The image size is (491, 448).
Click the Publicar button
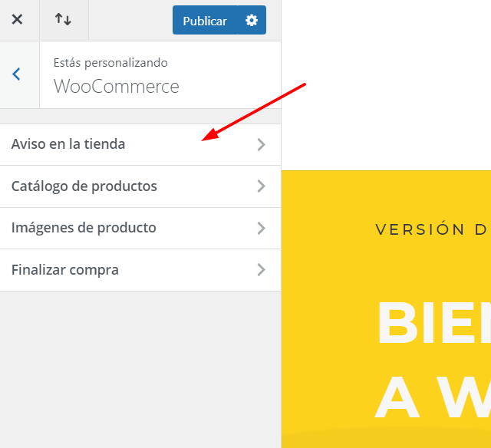click(x=205, y=20)
